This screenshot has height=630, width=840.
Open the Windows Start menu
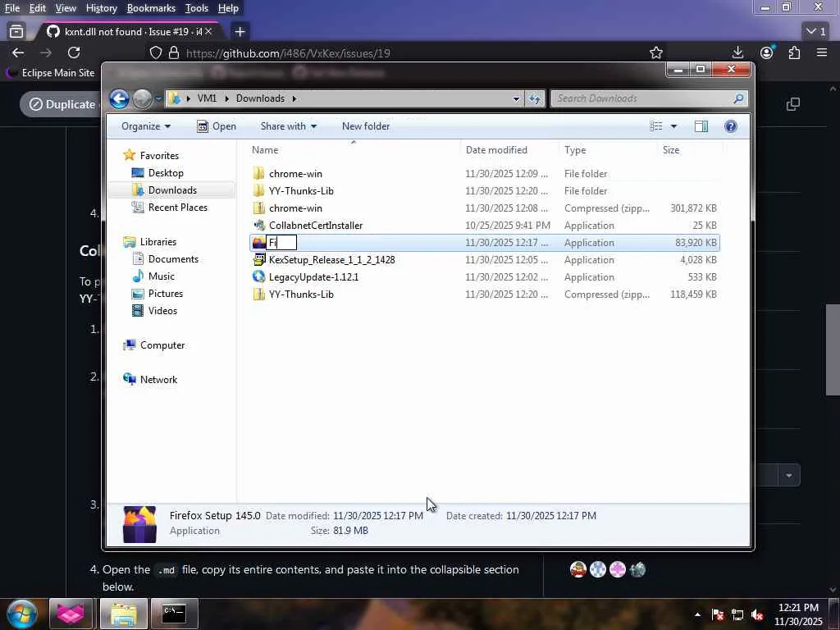21,614
